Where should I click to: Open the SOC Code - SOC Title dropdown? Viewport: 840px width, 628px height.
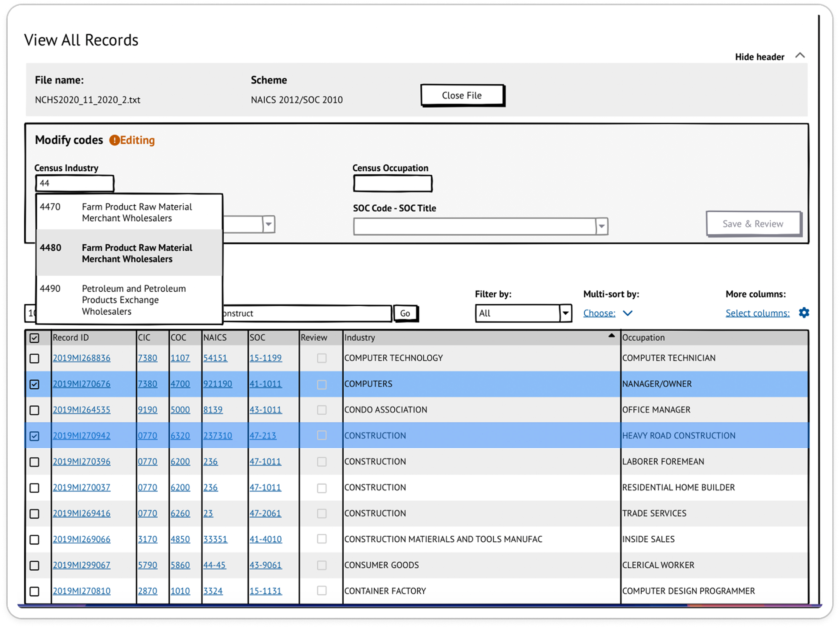[x=480, y=226]
